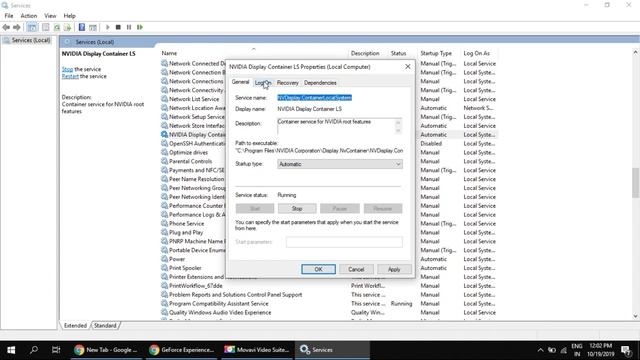Select the Network List Service row
The width and height of the screenshot is (640, 360).
coord(194,99)
